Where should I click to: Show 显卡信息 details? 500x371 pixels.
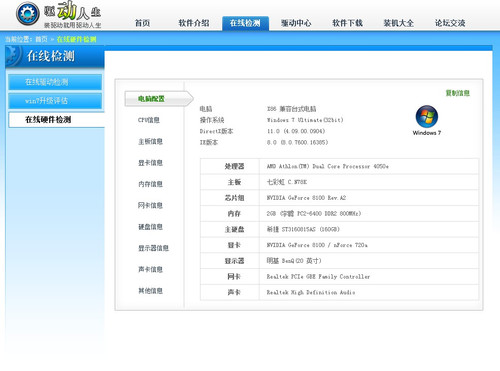[x=150, y=163]
